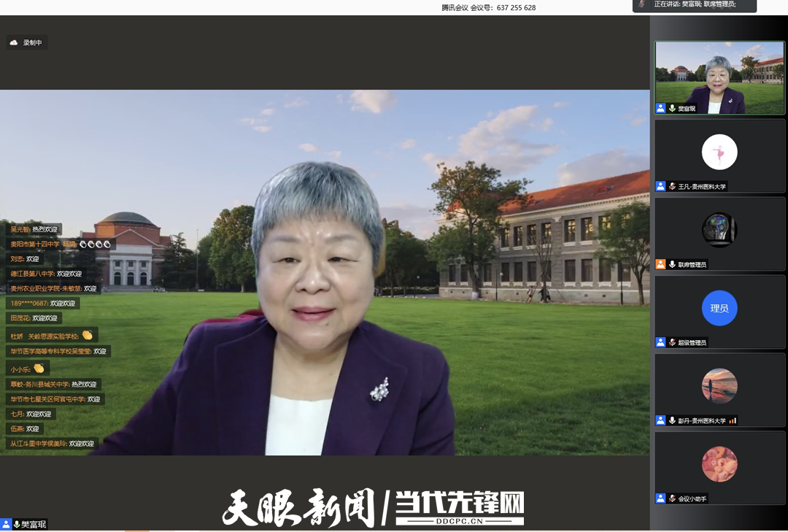Click chat message from 从江斗里中学侯美玲
This screenshot has height=532, width=788.
pyautogui.click(x=52, y=444)
